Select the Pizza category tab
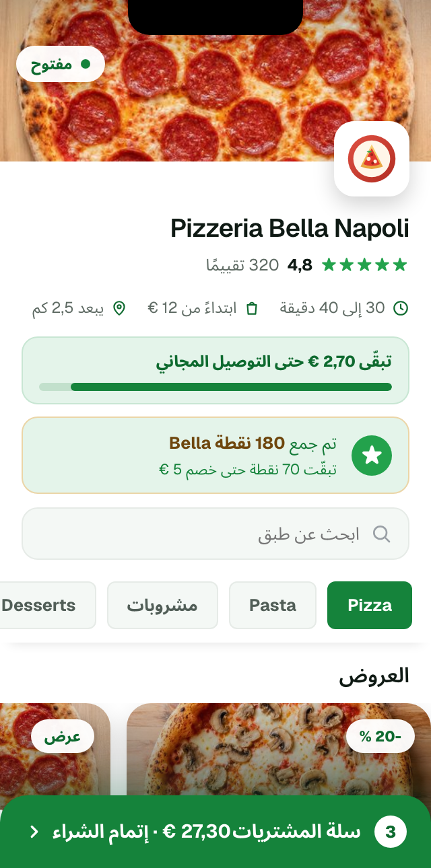This screenshot has width=431, height=868. coord(370,605)
